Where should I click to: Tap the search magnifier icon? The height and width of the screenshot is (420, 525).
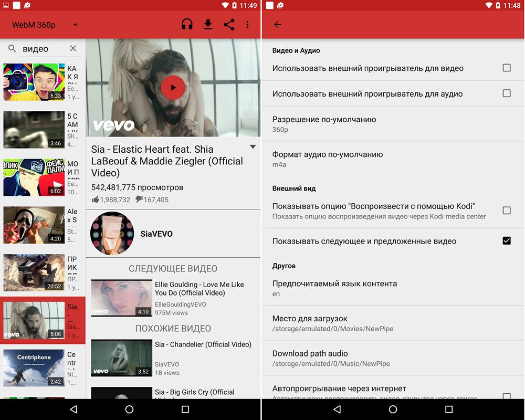pos(12,49)
